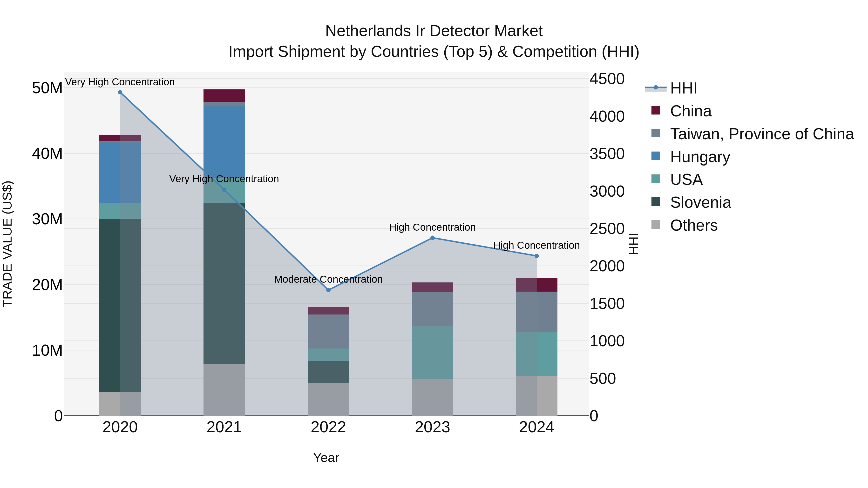Click the 'TRADE VALUE (US$)' axis title

7,244
